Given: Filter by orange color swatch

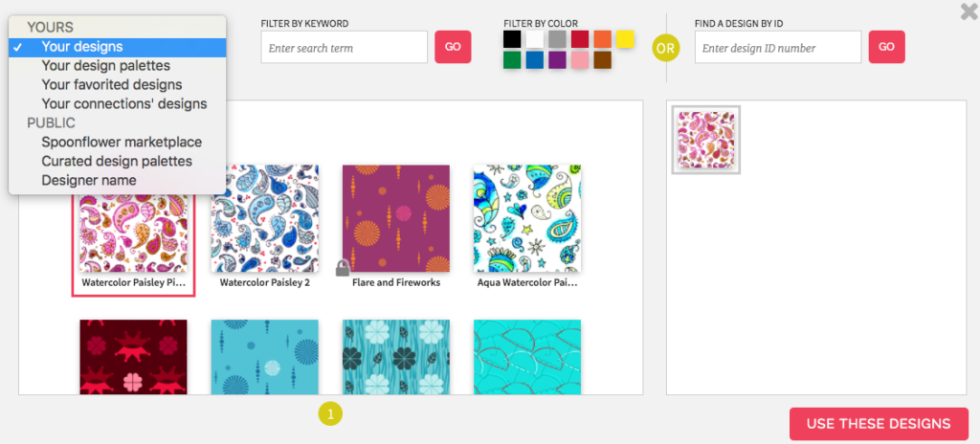Looking at the screenshot, I should [602, 39].
